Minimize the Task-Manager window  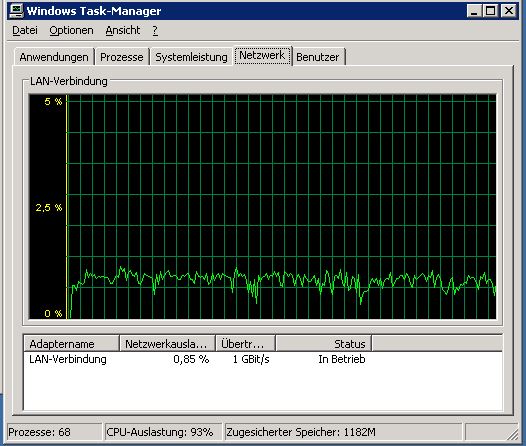[474, 11]
